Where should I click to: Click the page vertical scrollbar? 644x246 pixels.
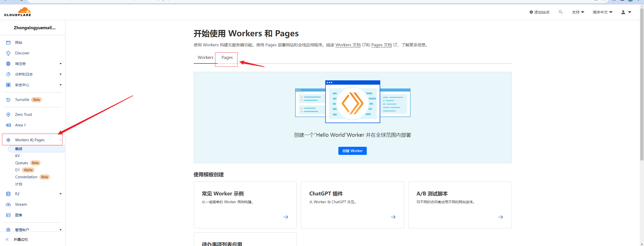pyautogui.click(x=642, y=84)
